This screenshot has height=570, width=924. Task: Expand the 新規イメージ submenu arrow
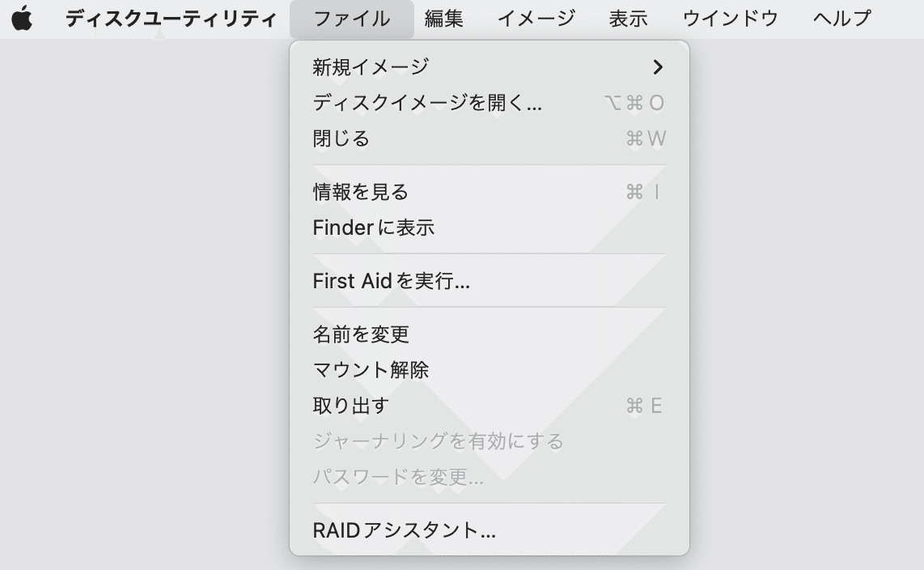[x=658, y=67]
